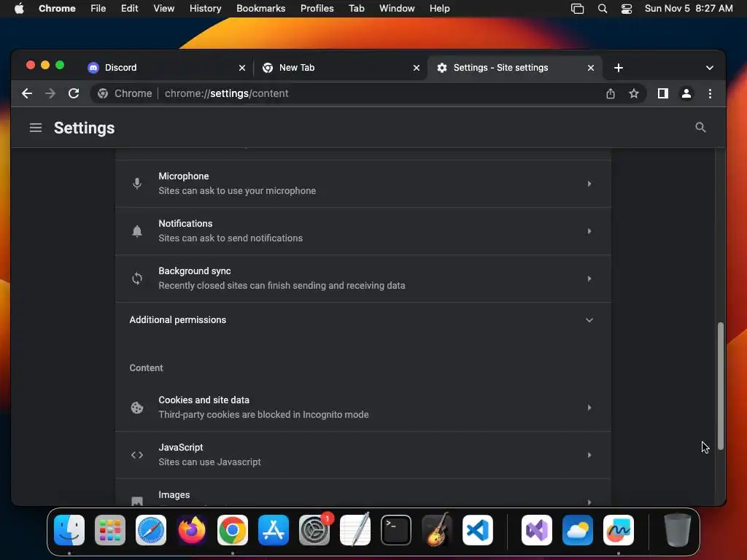Launch Firefox from the Dock
The image size is (747, 560).
(192, 530)
